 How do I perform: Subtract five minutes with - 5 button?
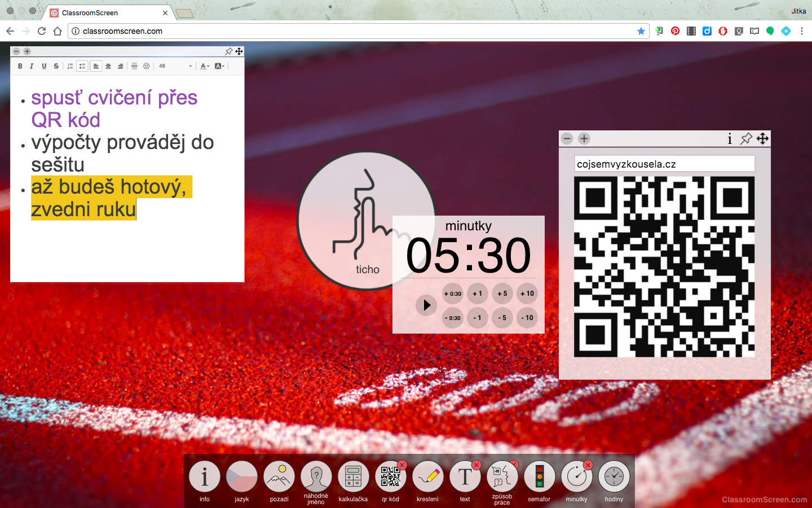click(502, 318)
